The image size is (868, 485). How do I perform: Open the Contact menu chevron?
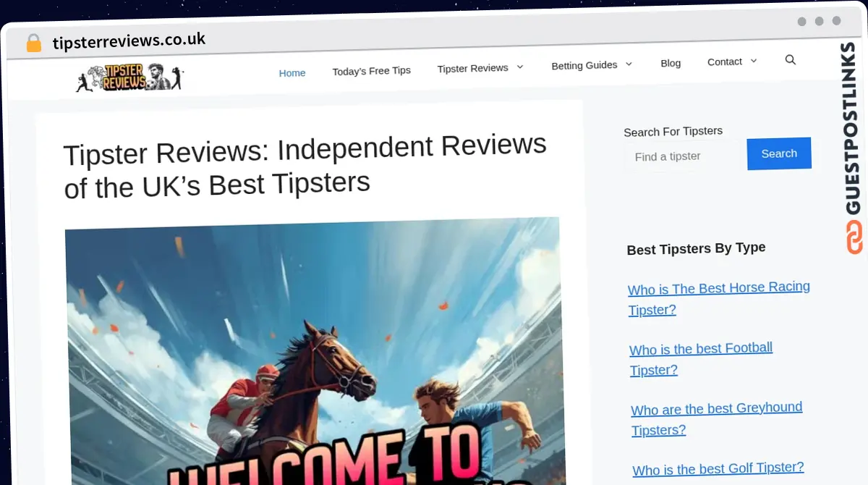(754, 62)
